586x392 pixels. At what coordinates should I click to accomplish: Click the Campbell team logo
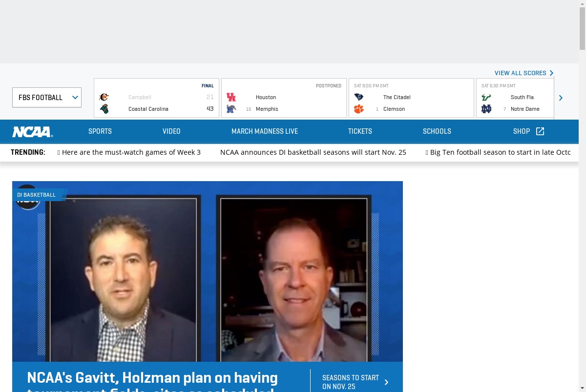[x=104, y=97]
